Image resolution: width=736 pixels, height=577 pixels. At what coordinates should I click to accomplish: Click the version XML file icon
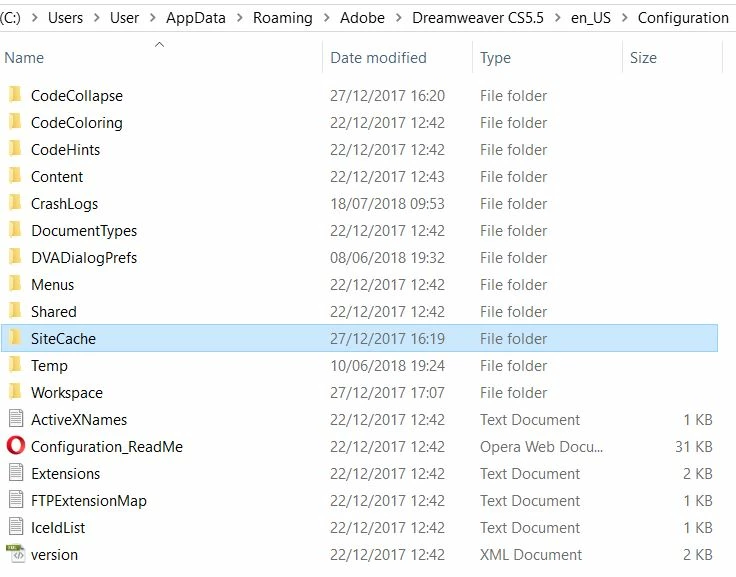[x=15, y=554]
